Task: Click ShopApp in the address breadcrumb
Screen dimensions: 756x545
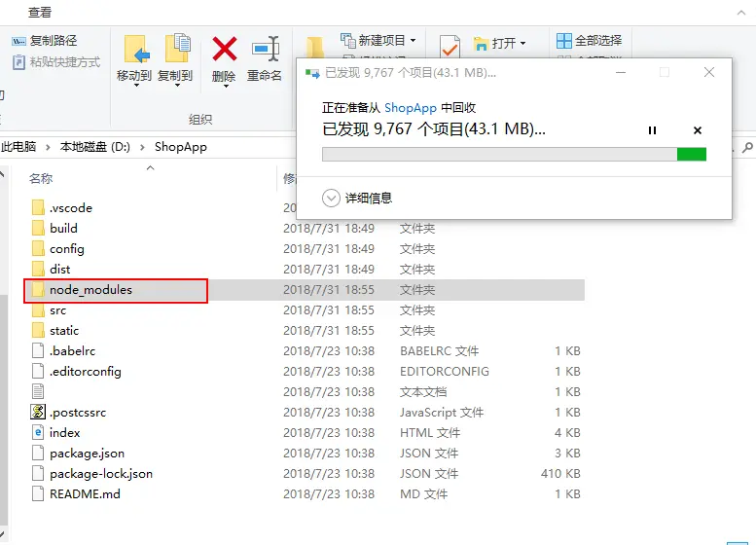Action: tap(181, 147)
